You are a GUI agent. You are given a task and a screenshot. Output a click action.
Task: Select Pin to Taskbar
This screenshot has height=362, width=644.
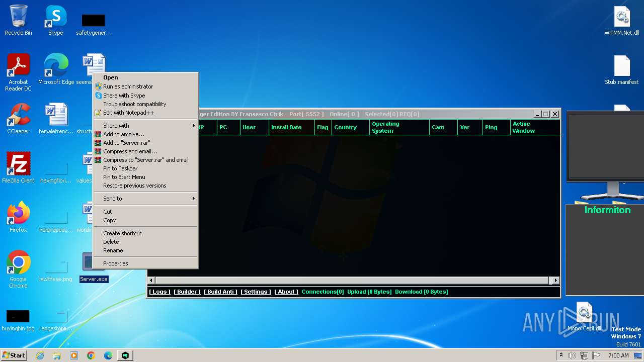coord(146,168)
